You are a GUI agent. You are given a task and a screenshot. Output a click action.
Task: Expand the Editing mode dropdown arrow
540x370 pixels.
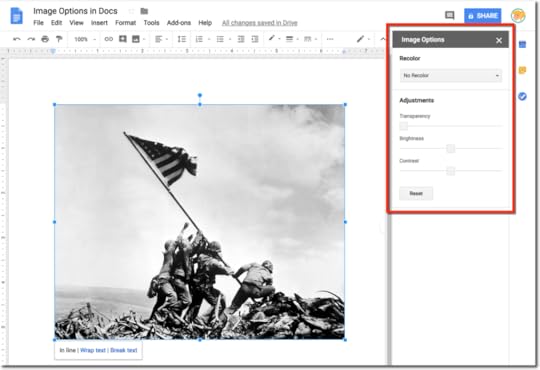pos(369,39)
